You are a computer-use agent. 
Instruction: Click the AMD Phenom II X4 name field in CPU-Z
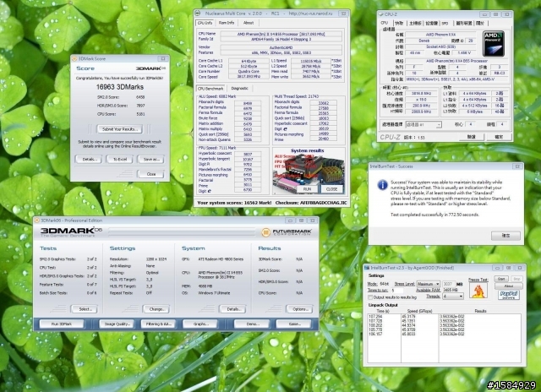[x=440, y=35]
